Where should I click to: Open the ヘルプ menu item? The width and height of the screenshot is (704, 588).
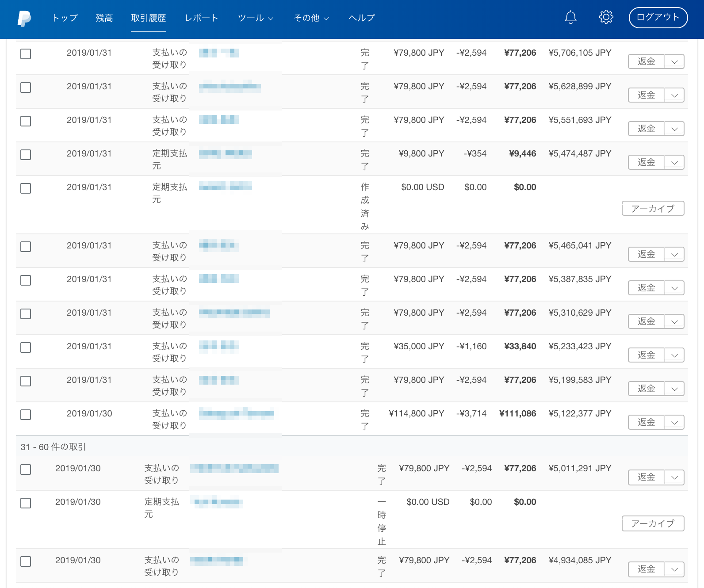(x=362, y=18)
